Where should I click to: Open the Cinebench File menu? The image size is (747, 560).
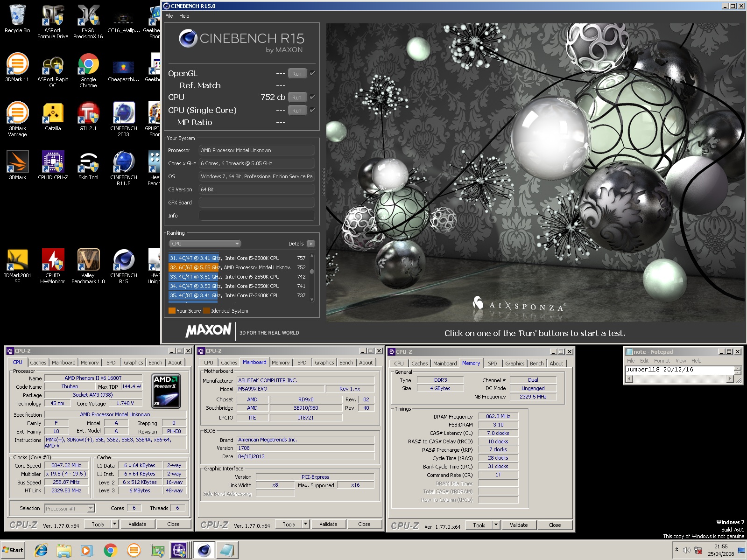pos(169,16)
